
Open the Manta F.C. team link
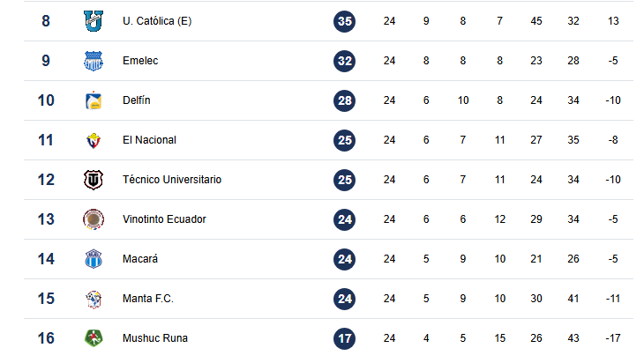click(148, 299)
